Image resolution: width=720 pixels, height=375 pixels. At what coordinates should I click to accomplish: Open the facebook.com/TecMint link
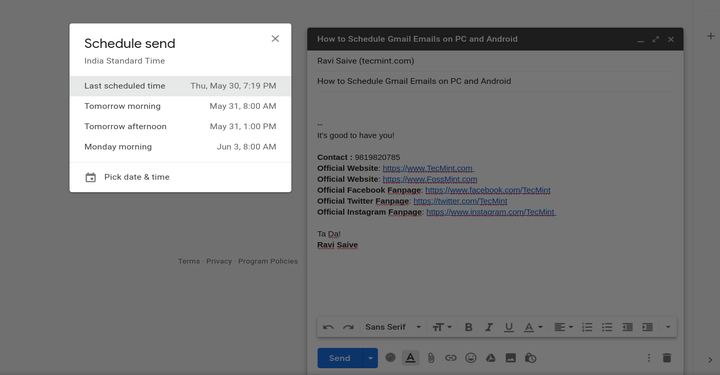click(488, 190)
